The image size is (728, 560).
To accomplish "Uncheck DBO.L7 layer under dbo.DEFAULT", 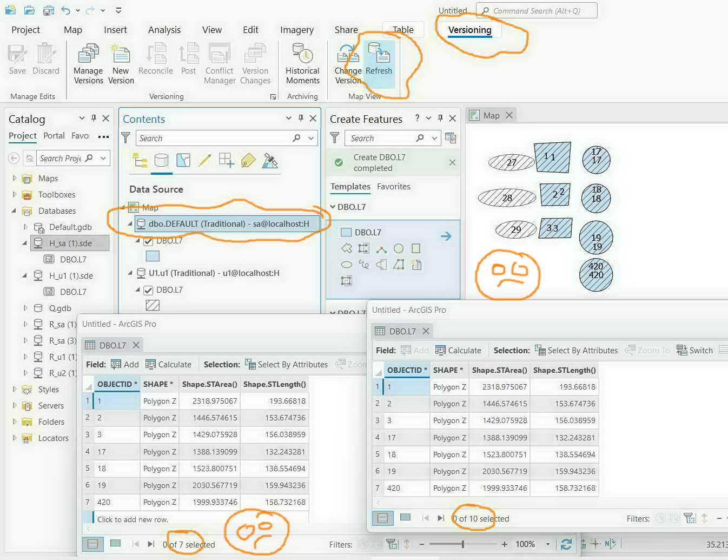I will point(148,241).
